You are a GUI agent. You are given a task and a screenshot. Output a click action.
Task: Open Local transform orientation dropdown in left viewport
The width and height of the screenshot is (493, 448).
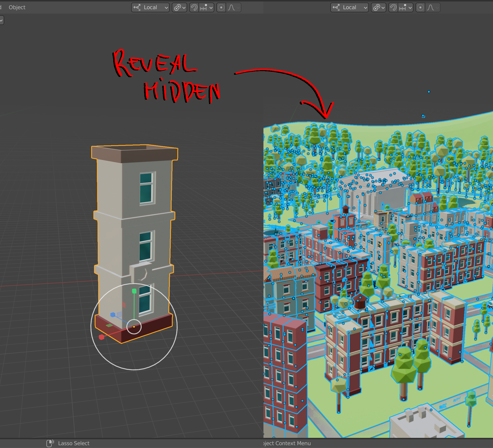click(150, 7)
